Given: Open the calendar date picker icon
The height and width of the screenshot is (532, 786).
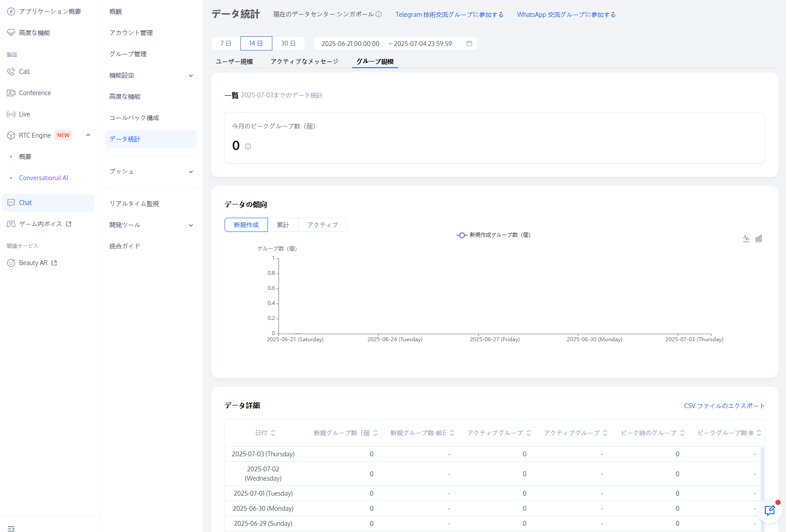Looking at the screenshot, I should [x=469, y=43].
